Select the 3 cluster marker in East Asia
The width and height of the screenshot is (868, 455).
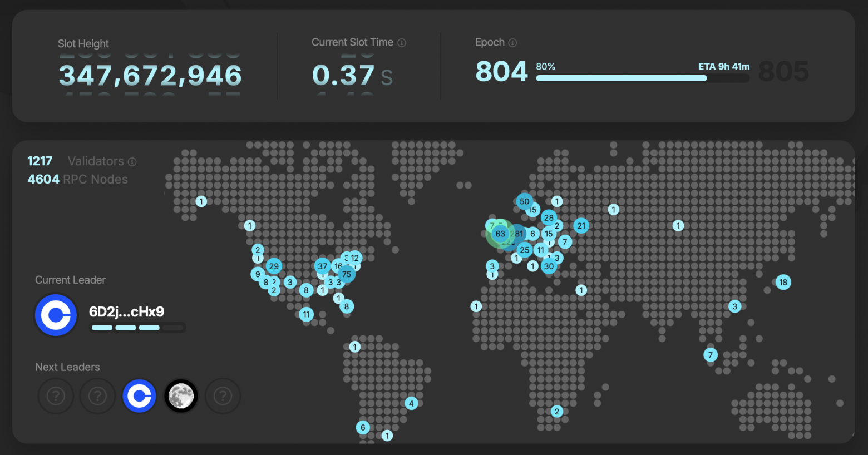pos(735,306)
